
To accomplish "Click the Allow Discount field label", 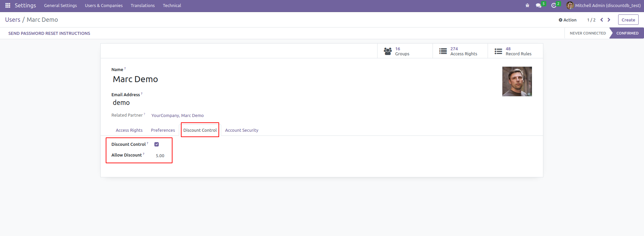I will pos(127,155).
